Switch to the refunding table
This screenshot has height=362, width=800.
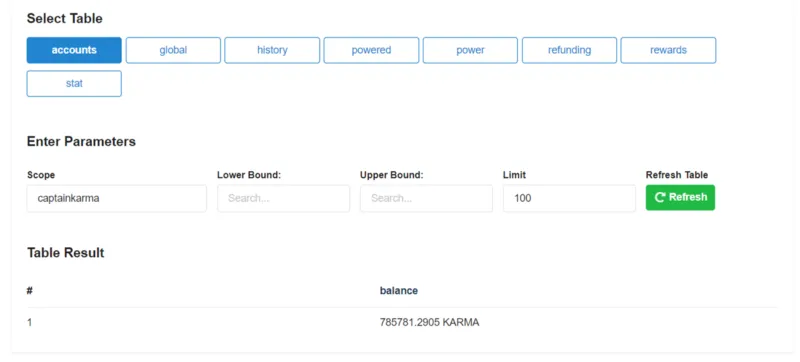[569, 50]
